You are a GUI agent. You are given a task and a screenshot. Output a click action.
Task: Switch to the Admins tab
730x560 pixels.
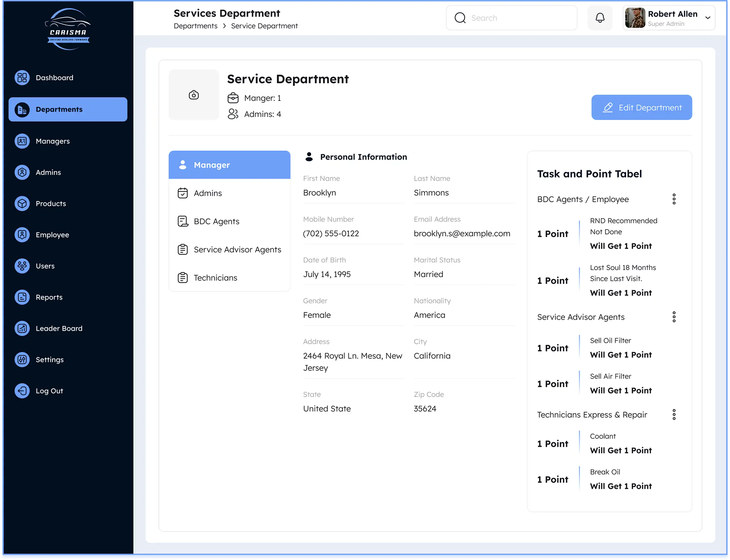(x=207, y=193)
